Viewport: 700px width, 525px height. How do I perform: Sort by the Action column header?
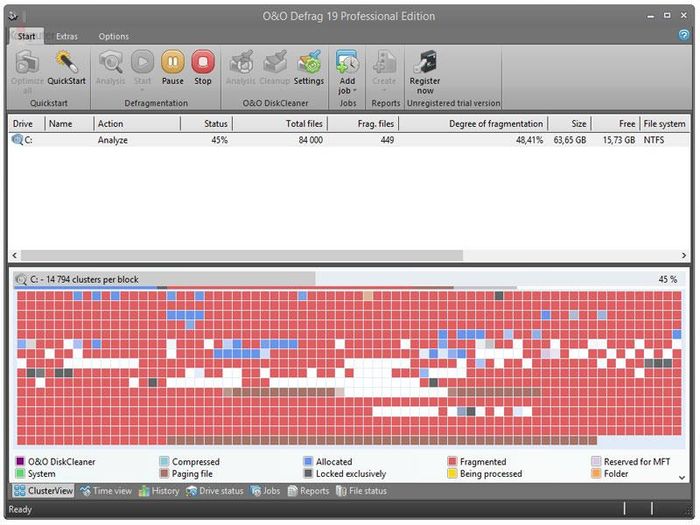click(x=137, y=124)
